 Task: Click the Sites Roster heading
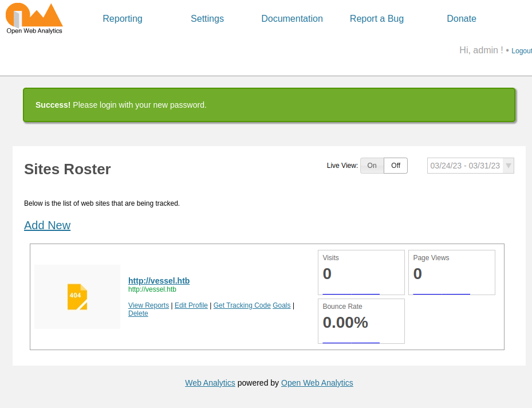68,169
